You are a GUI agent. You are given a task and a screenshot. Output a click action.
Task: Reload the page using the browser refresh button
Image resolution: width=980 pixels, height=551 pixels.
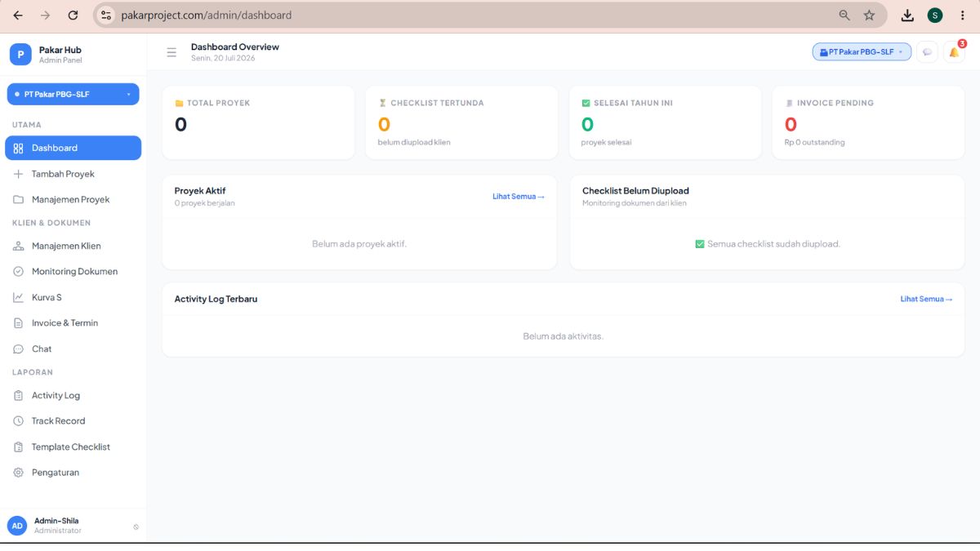coord(73,16)
